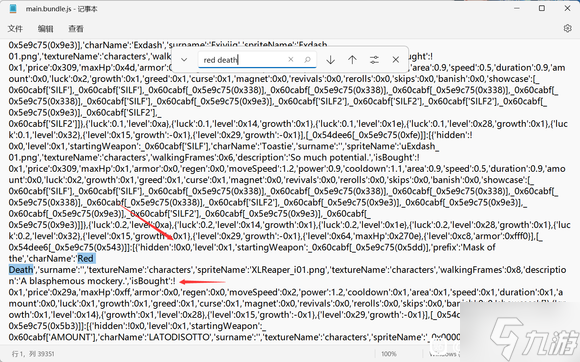Click the line and column status indicator
Viewport: 580px width, 362px height.
tap(33, 354)
